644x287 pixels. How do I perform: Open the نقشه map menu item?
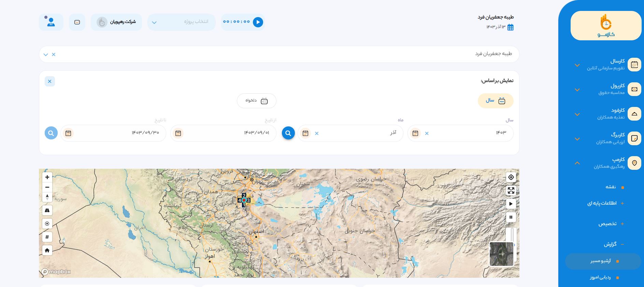[611, 187]
